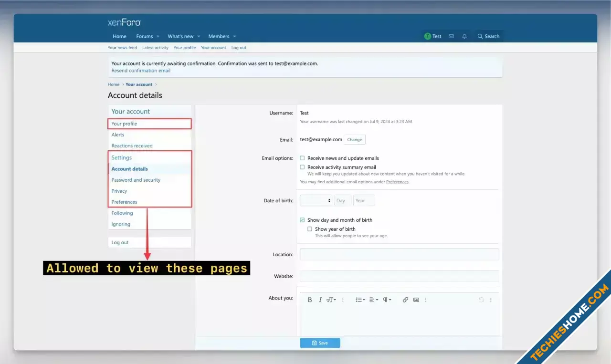This screenshot has width=611, height=364.
Task: Click Your account in the breadcrumb
Action: (x=139, y=84)
